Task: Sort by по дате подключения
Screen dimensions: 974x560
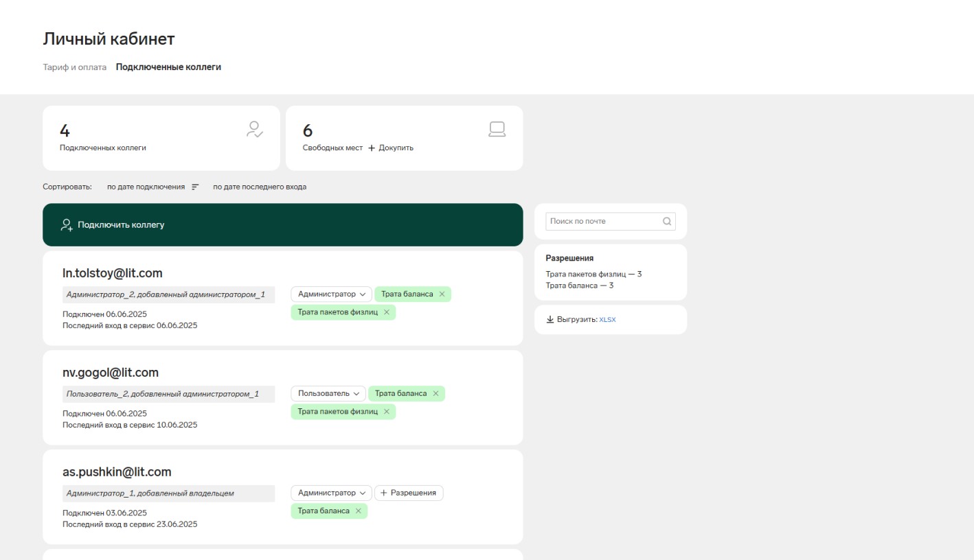Action: pyautogui.click(x=146, y=187)
